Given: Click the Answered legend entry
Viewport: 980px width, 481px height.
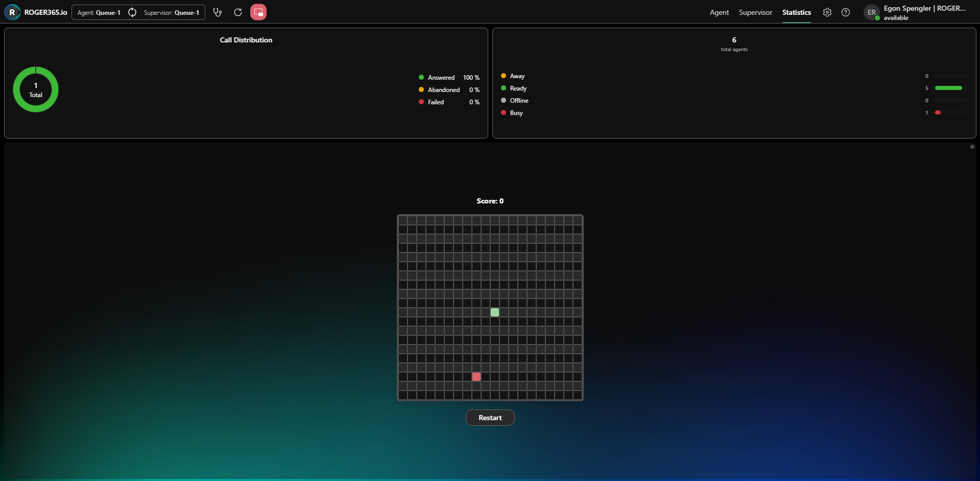Looking at the screenshot, I should click(449, 78).
